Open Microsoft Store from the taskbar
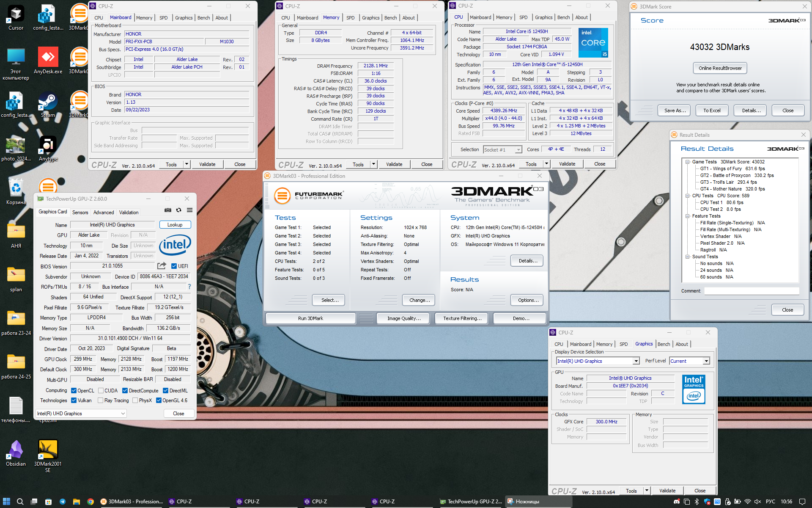Screen dimensions: 812x508 (x=48, y=501)
